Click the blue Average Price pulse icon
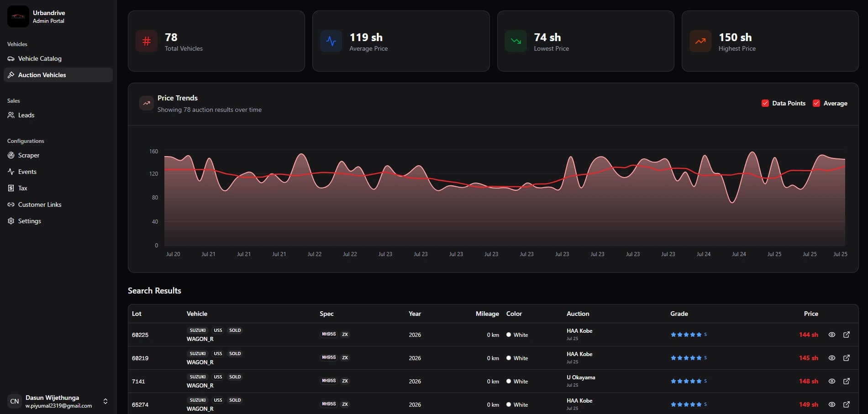The image size is (868, 414). (331, 42)
